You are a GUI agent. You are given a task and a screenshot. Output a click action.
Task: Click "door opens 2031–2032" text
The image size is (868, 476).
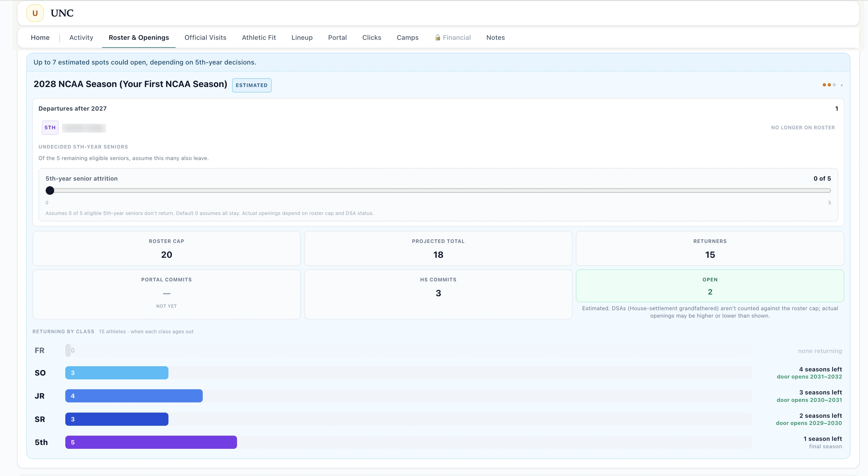(x=809, y=377)
